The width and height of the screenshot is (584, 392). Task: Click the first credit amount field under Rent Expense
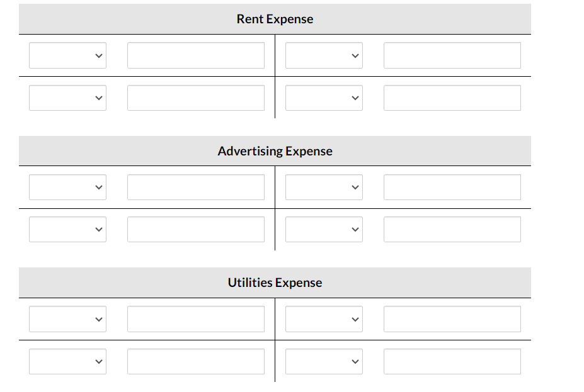pos(452,55)
